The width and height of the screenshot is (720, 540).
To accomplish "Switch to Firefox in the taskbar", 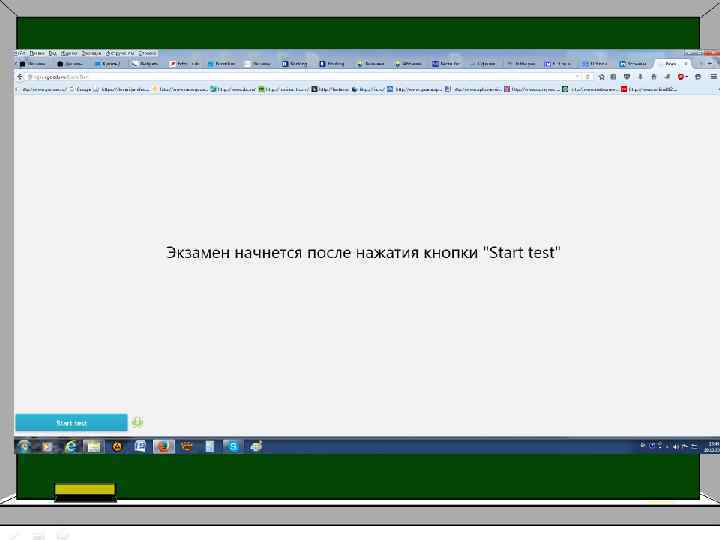I will pos(163,446).
